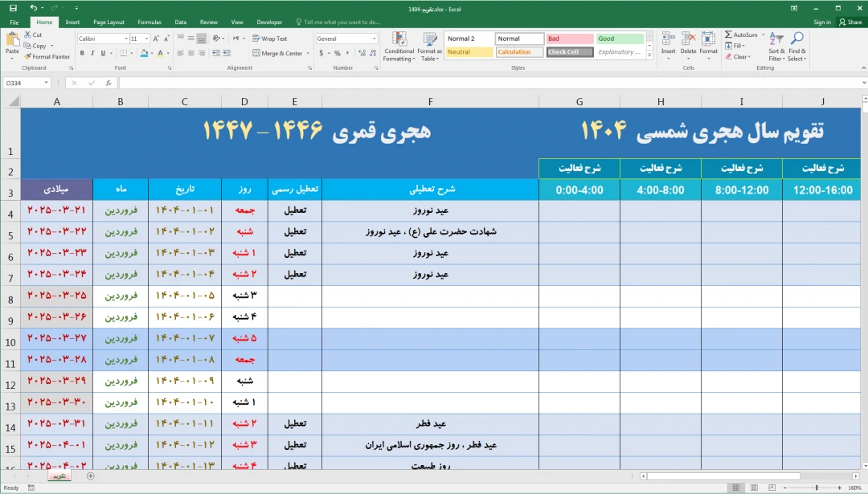Click the Orientation text-angle icon

click(216, 39)
